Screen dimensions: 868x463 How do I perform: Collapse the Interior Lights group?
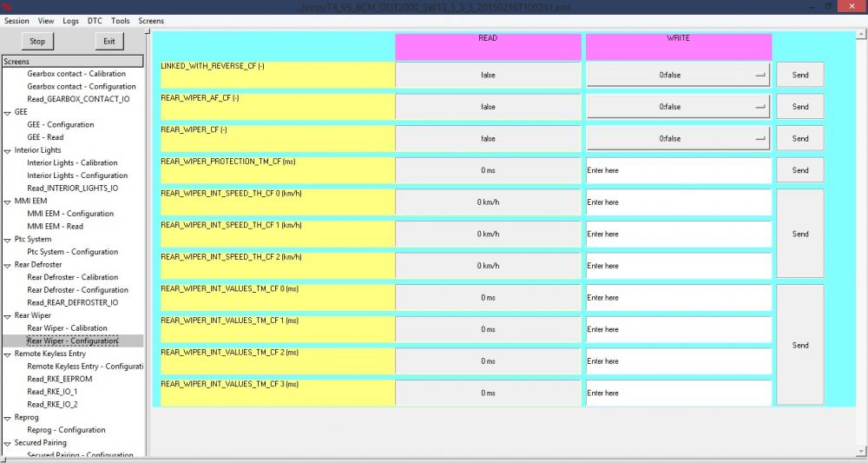pos(7,150)
